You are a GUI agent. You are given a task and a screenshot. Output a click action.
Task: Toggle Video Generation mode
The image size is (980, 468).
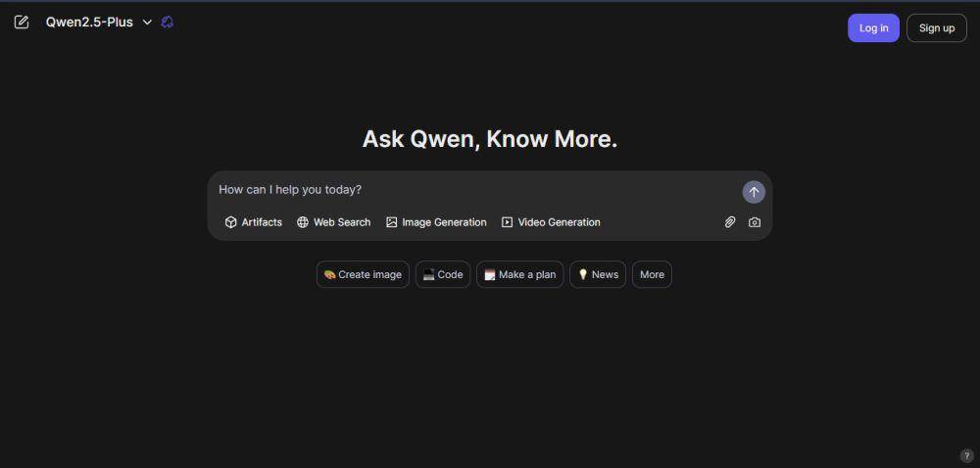pos(551,222)
